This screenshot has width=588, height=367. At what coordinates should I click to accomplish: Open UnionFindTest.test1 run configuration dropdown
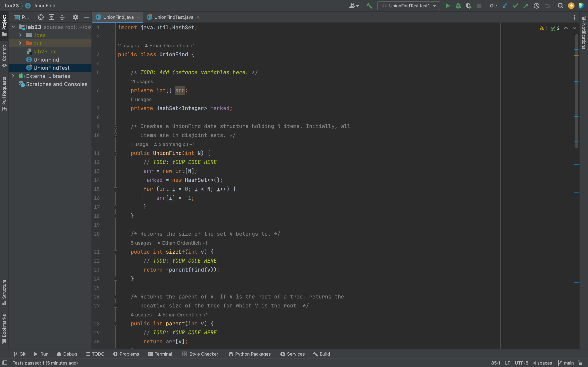[x=409, y=6]
